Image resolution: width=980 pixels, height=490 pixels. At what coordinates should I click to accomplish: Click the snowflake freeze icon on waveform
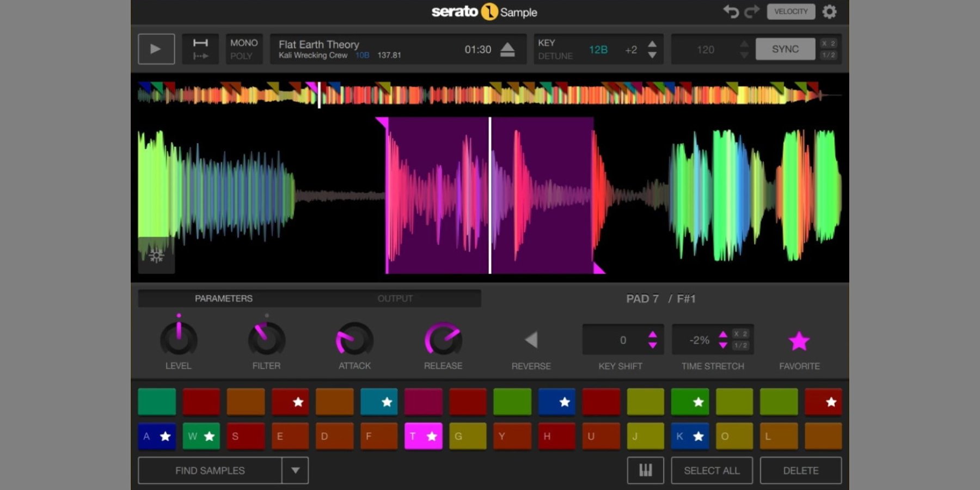(x=156, y=256)
